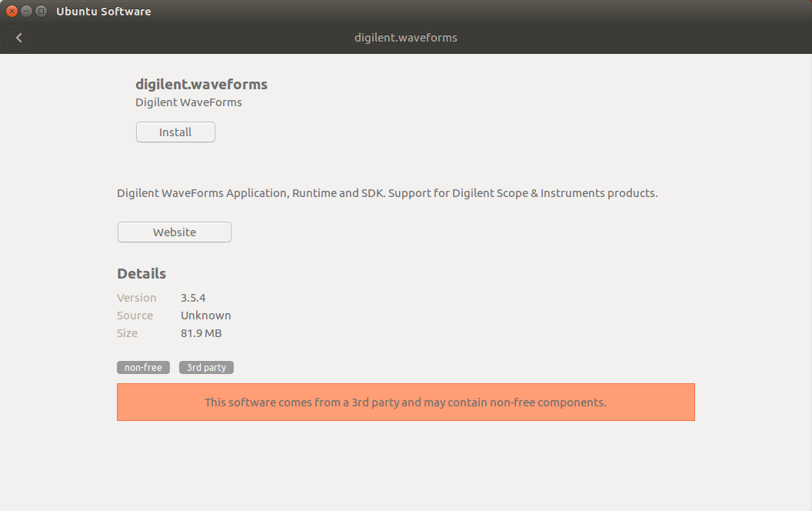
Task: Click the 3rd party tag badge
Action: point(206,367)
